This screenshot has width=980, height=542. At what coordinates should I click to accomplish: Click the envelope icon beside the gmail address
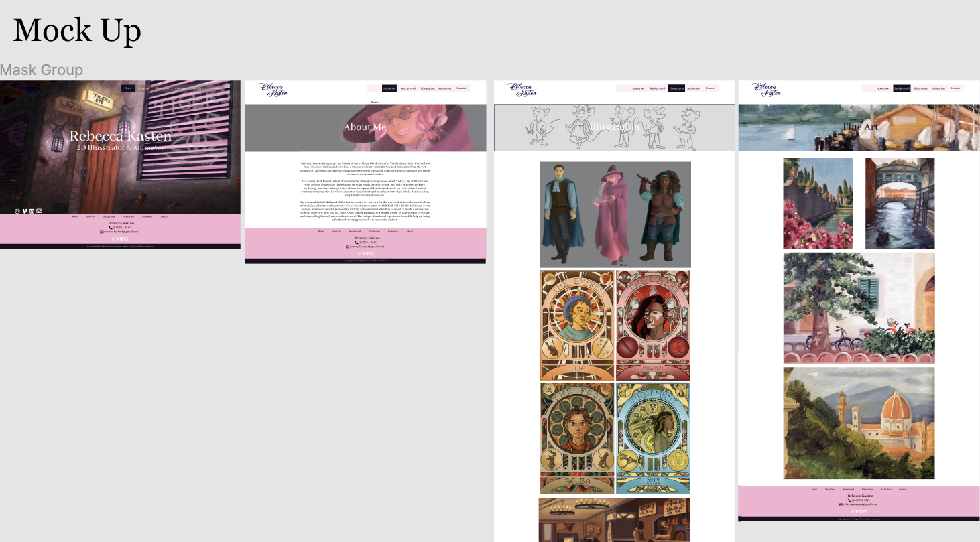(x=347, y=247)
